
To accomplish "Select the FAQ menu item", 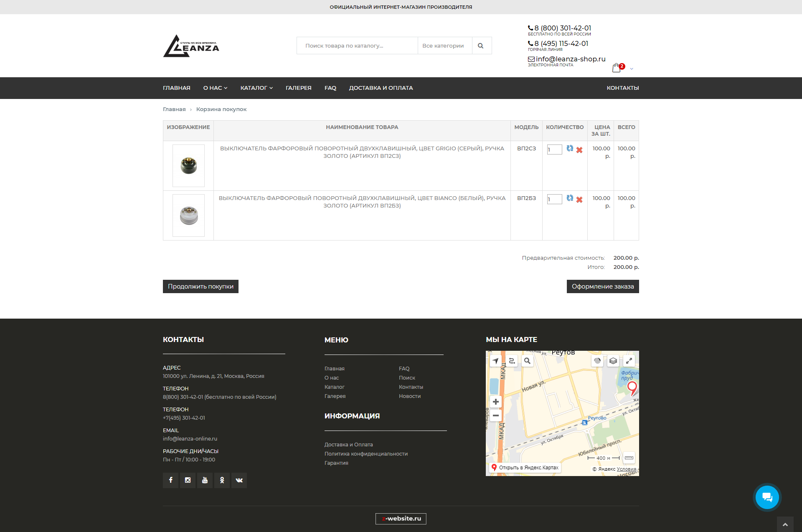I will (x=330, y=88).
